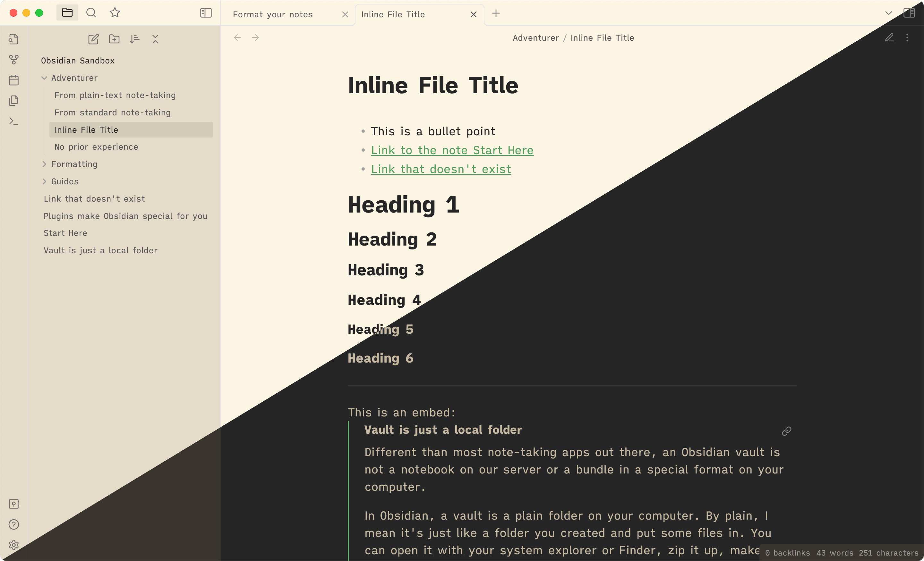The width and height of the screenshot is (924, 561).
Task: Collapse all folders in the file explorer
Action: pyautogui.click(x=155, y=39)
